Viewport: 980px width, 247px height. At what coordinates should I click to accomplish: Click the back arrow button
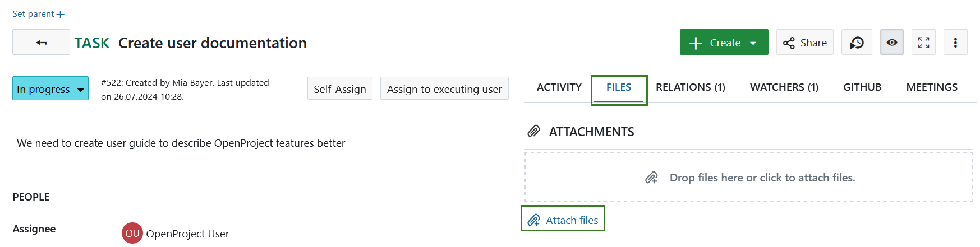(41, 43)
